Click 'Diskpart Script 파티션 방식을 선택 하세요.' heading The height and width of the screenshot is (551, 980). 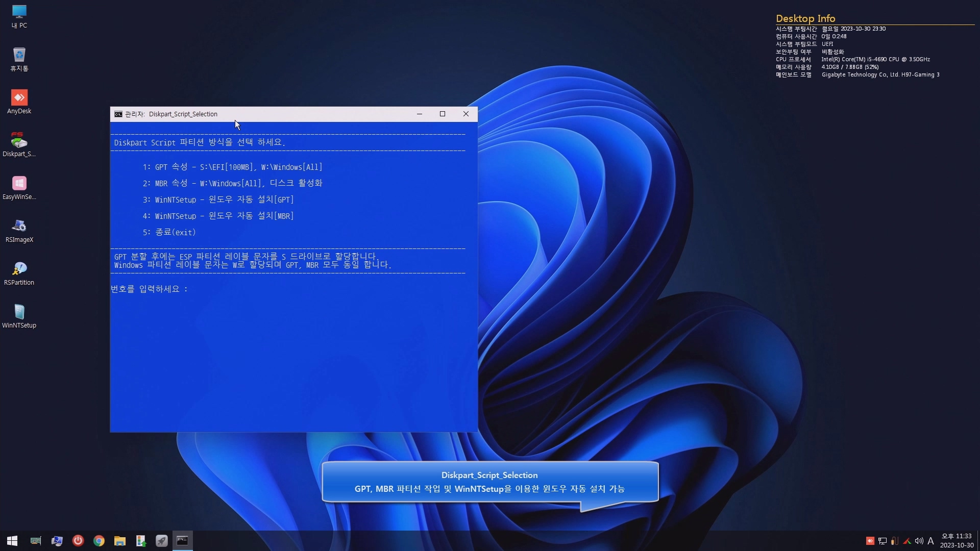coord(200,142)
